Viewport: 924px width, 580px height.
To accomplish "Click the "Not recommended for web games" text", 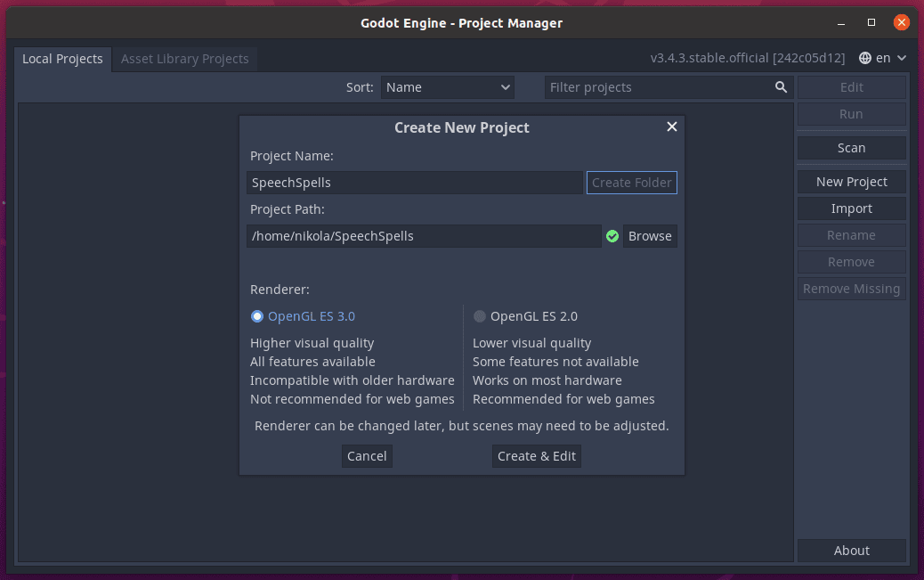I will (352, 399).
